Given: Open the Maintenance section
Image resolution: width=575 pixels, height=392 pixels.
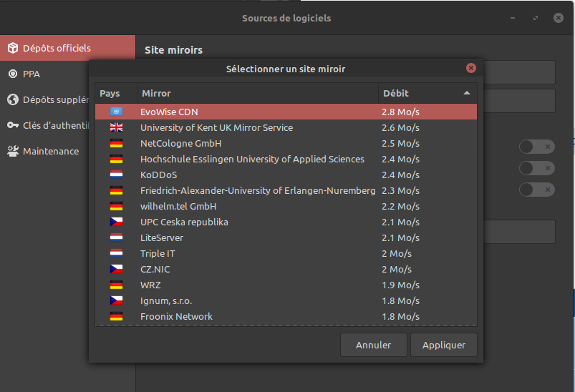Looking at the screenshot, I should pyautogui.click(x=44, y=151).
